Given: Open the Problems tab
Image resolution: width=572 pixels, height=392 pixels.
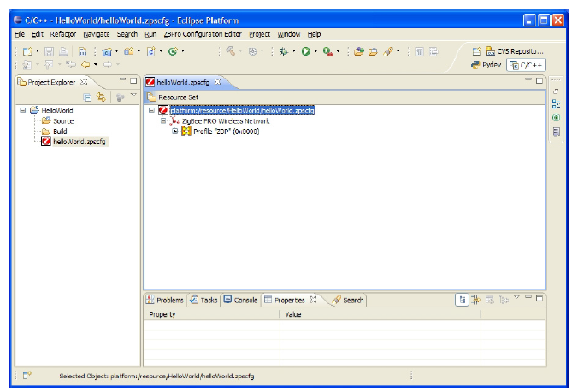Looking at the screenshot, I should pyautogui.click(x=165, y=301).
